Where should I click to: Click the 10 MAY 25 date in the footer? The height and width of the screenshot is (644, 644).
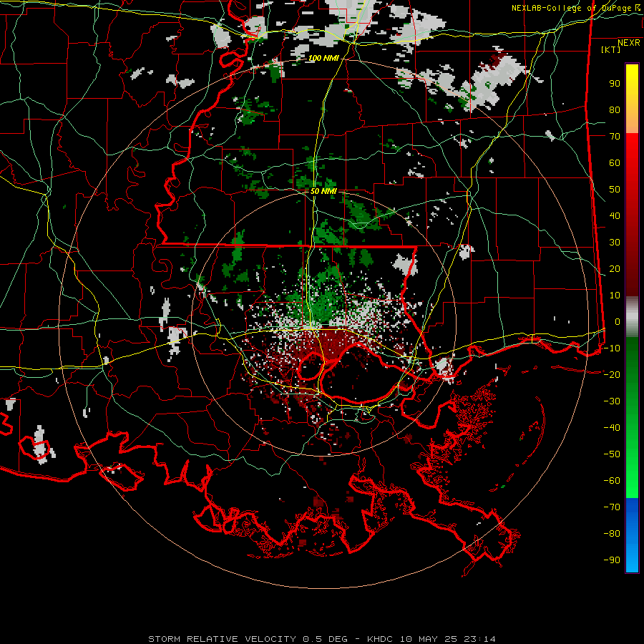tap(429, 639)
